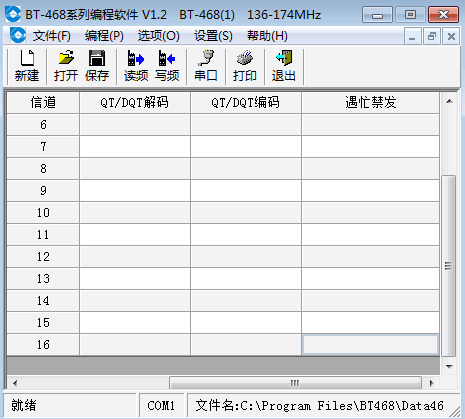
Task: Open the 帮助(H) menu
Action: [267, 36]
